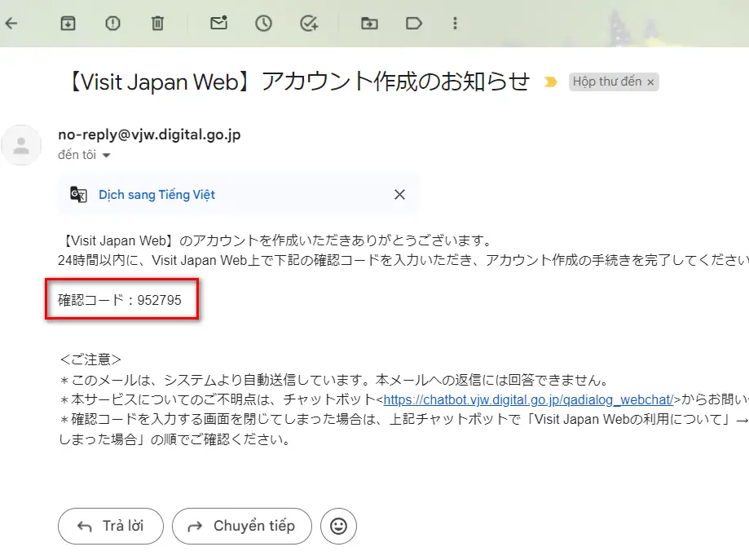Screen dimensions: 749x560
Task: Translate email with Dịch sang Tiếng Việt
Action: (x=156, y=195)
